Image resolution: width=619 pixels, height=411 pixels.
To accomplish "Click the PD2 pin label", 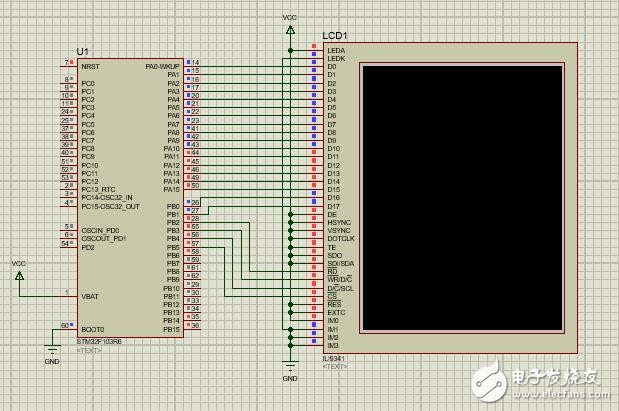I will (88, 248).
